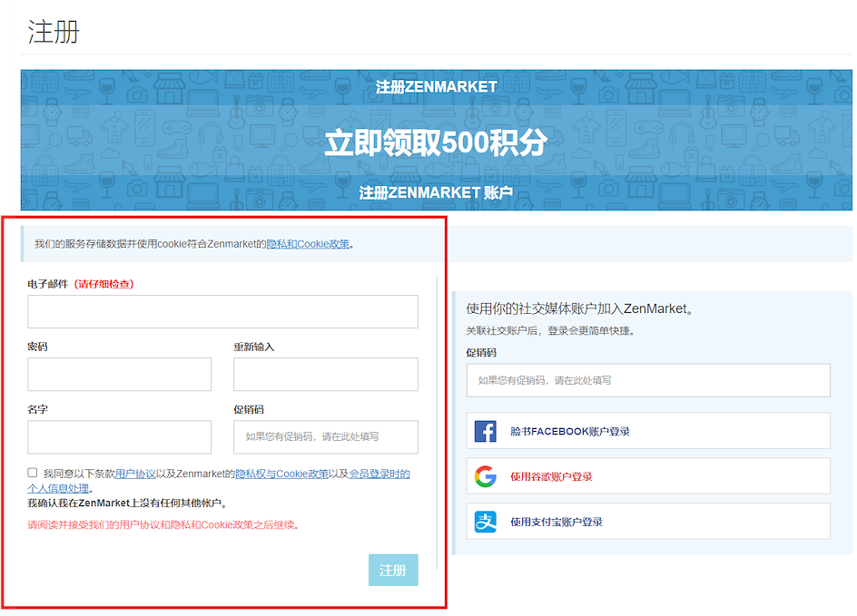Click the red agreement warning message
The image size is (857, 616).
(x=163, y=524)
